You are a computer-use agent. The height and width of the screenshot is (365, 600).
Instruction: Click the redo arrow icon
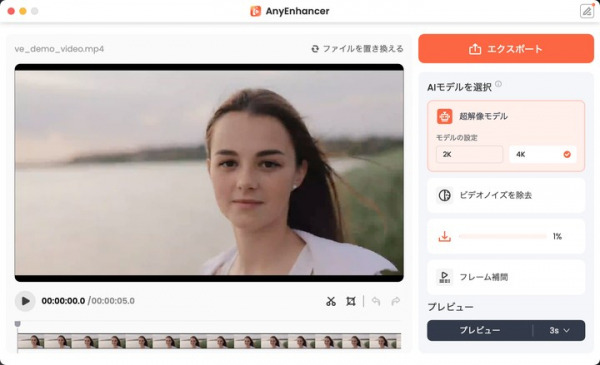click(x=396, y=301)
